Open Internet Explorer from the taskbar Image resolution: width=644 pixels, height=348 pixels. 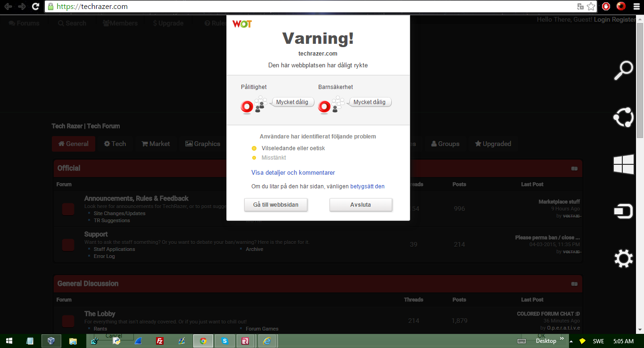267,341
